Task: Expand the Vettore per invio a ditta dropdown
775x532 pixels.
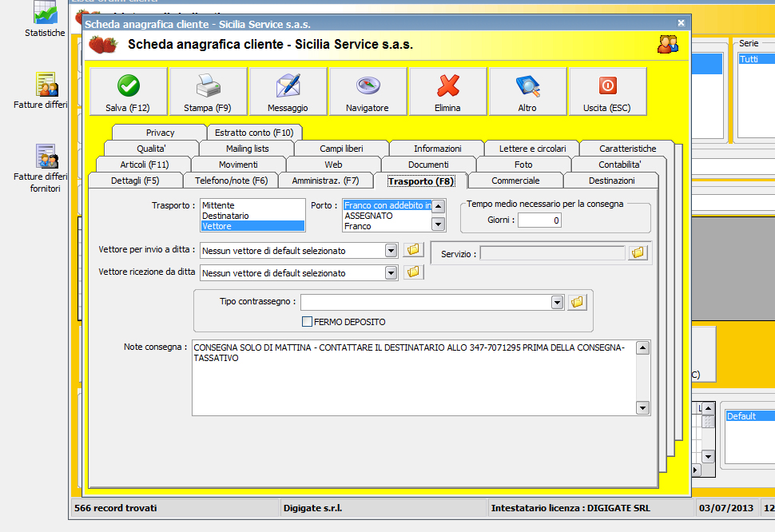Action: pyautogui.click(x=391, y=251)
